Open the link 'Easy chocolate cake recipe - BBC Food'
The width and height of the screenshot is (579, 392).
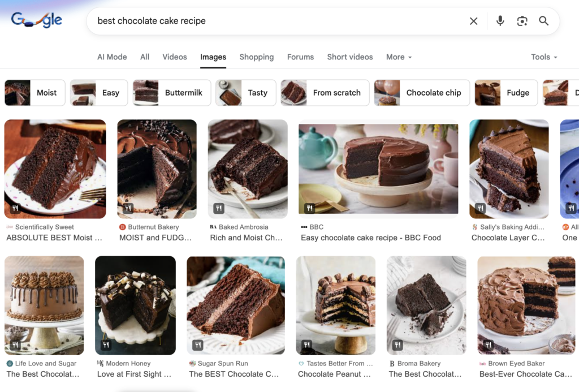point(370,238)
